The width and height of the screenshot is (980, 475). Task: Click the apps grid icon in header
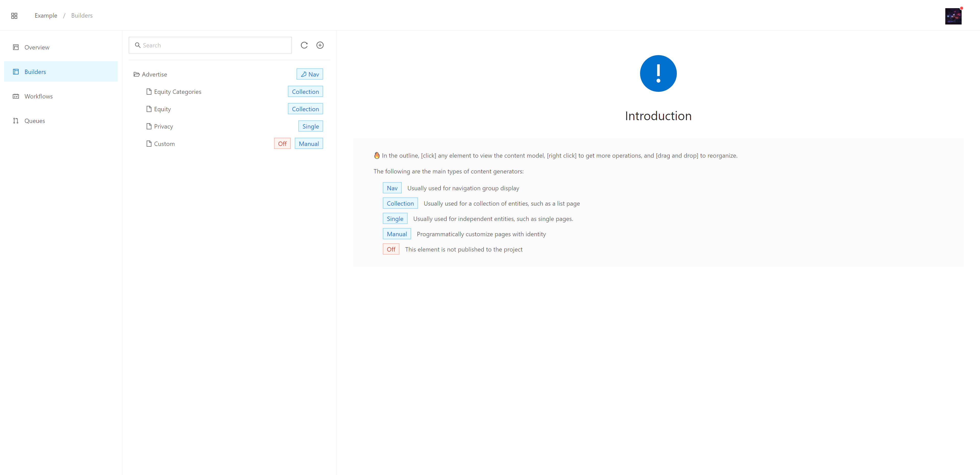tap(15, 16)
